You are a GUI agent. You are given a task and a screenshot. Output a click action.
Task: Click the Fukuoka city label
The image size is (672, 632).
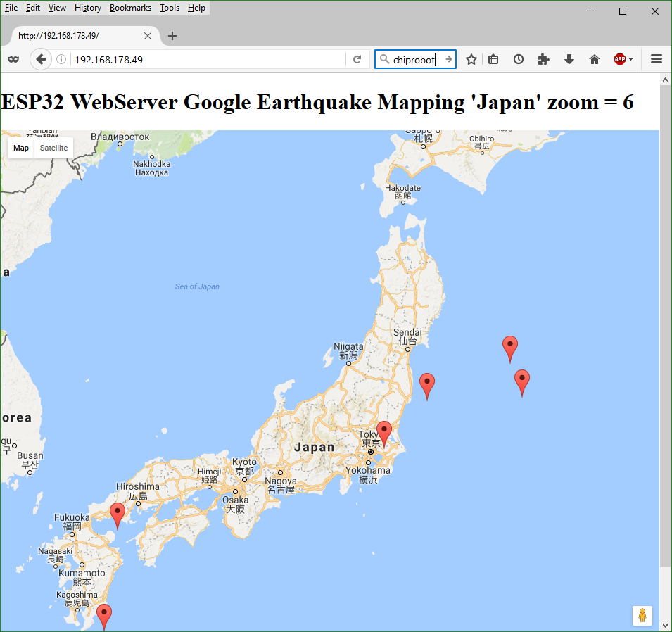pyautogui.click(x=72, y=522)
